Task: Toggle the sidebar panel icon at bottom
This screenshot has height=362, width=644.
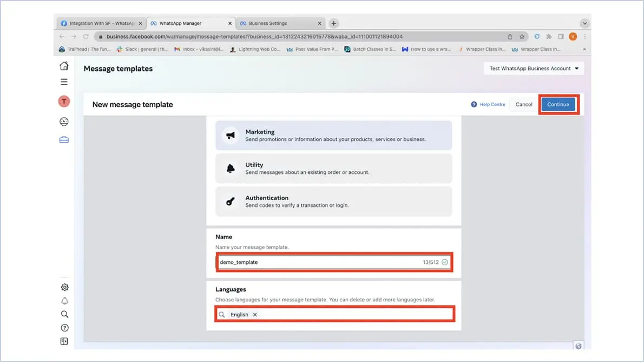Action: [64, 341]
